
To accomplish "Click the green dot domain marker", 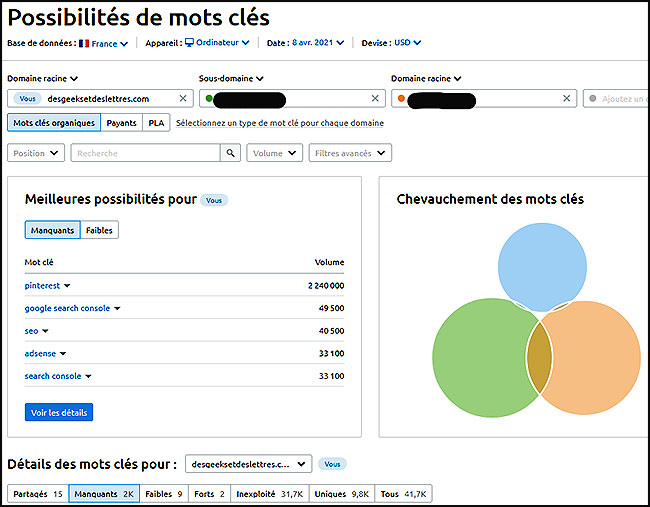I will click(209, 98).
